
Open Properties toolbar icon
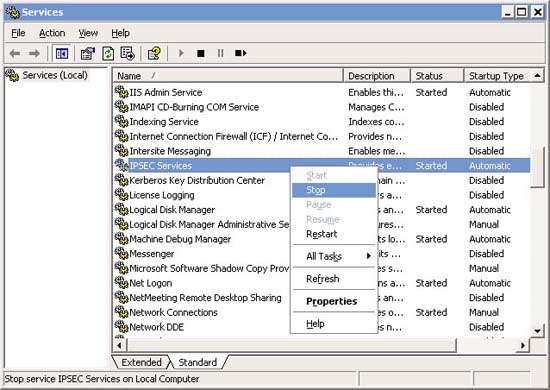(x=87, y=53)
